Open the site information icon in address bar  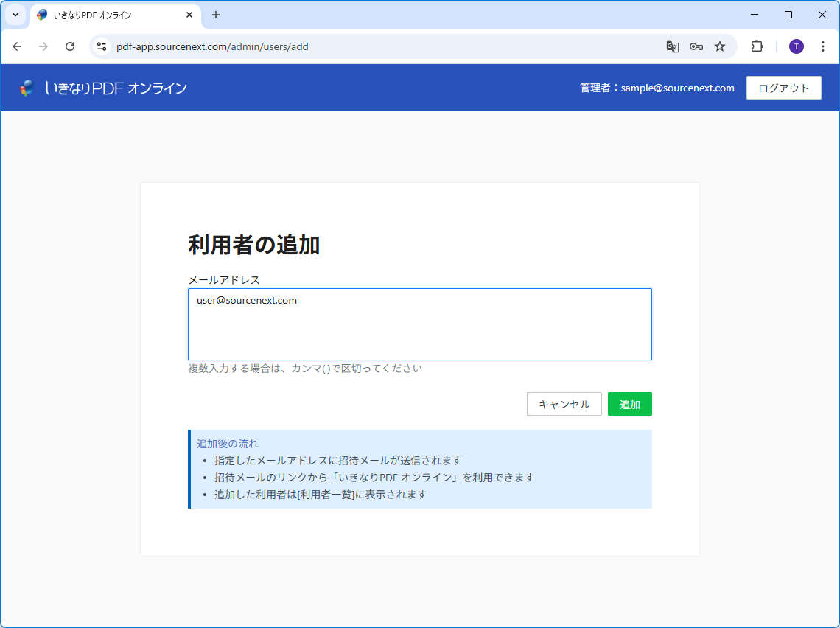[102, 46]
